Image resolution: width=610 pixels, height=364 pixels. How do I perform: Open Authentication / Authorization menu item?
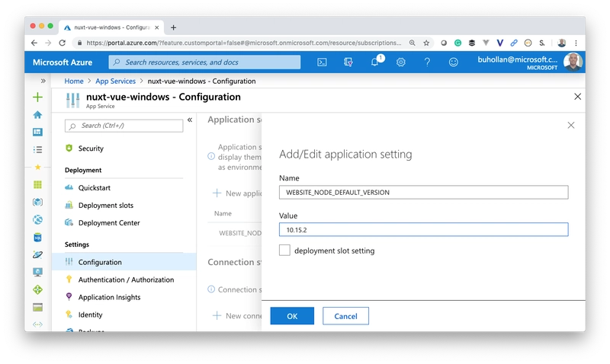(126, 279)
